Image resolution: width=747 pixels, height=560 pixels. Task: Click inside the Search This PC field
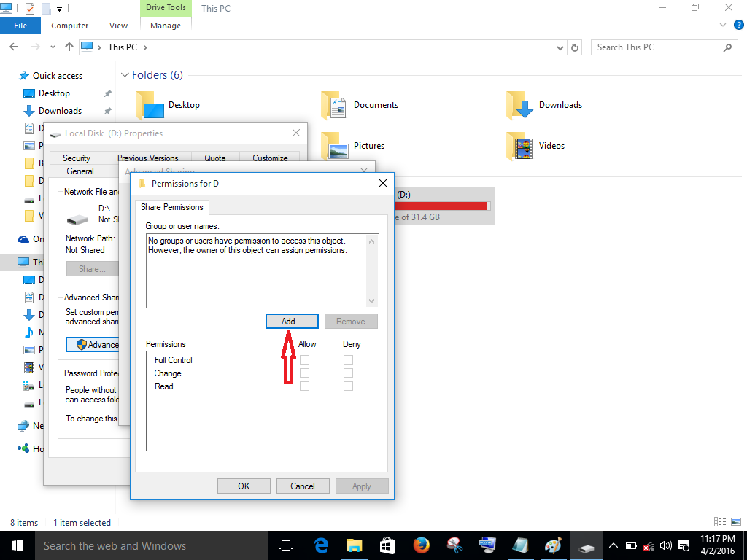pyautogui.click(x=657, y=47)
